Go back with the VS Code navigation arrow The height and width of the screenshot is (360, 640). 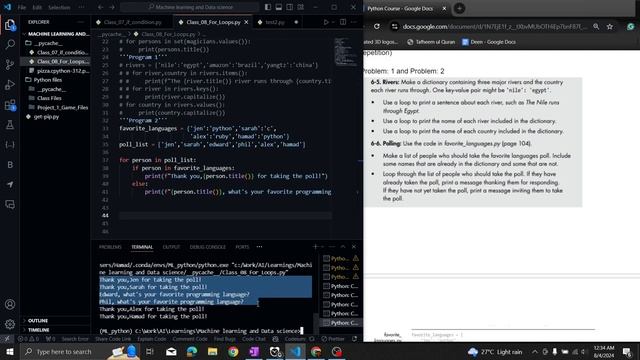click(x=100, y=7)
